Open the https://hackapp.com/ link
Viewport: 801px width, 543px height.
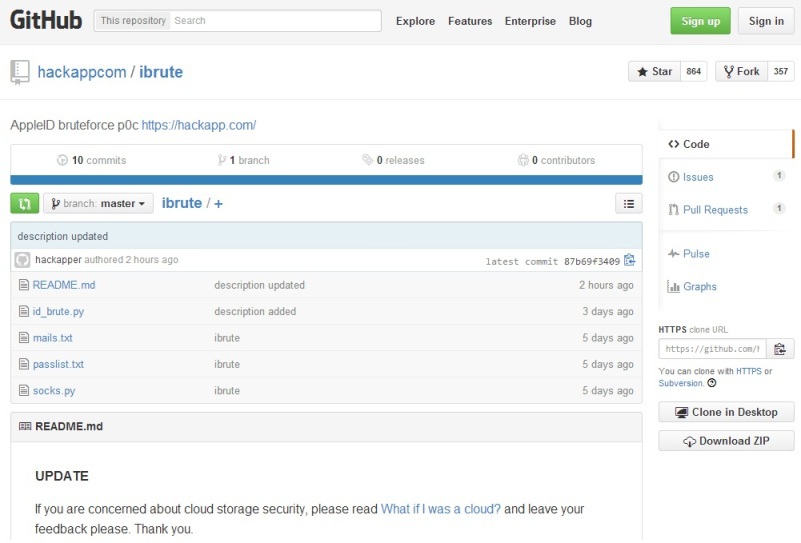pyautogui.click(x=199, y=125)
